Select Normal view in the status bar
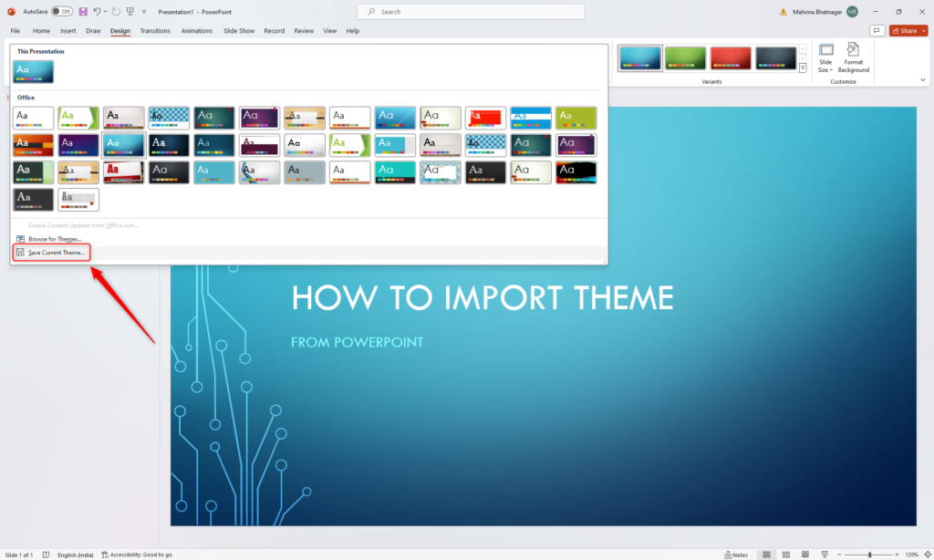 (x=767, y=554)
